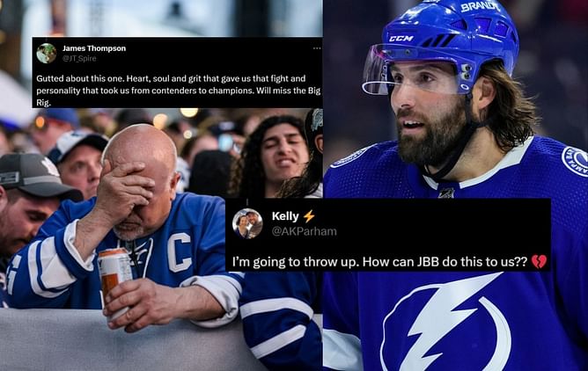
Task: Click the circular shoulder patch on the jersey
Action: 576,161
